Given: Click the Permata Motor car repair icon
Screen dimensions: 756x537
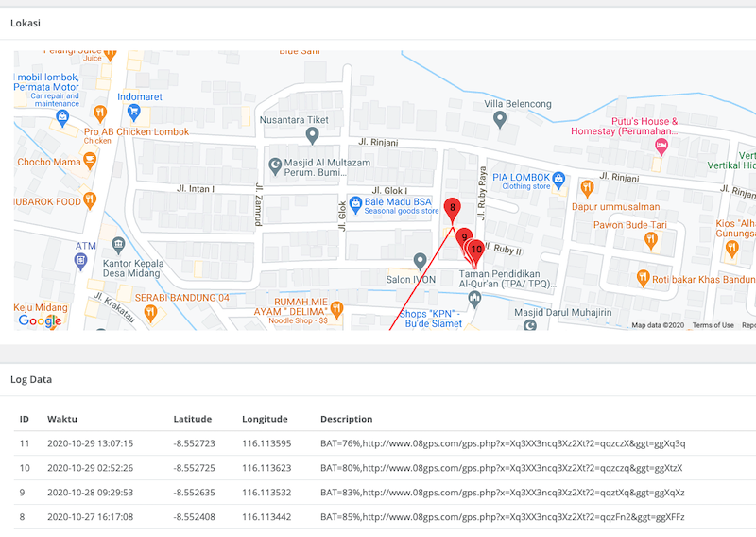Looking at the screenshot, I should (x=62, y=118).
